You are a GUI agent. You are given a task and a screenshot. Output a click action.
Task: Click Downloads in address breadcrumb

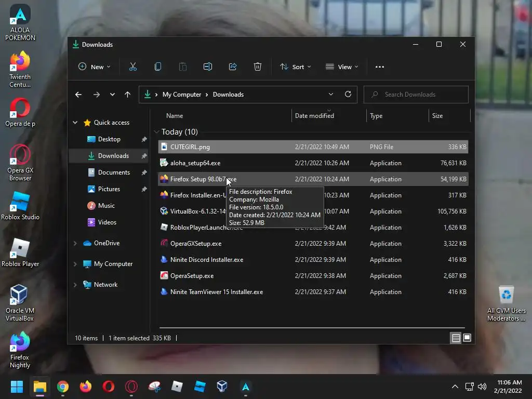click(x=228, y=95)
